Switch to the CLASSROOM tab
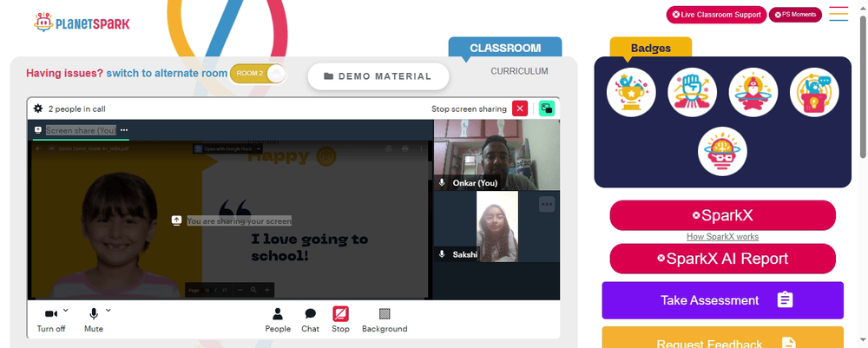868x348 pixels. coord(505,48)
